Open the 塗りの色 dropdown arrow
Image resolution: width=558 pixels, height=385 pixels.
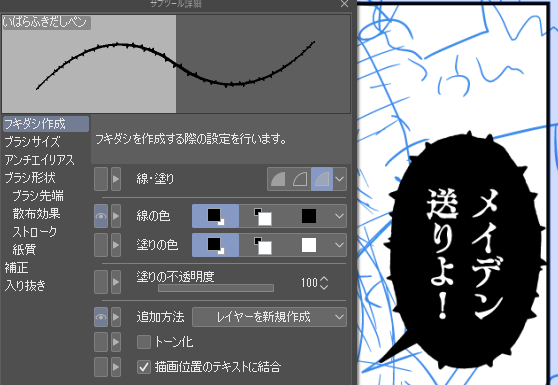339,245
